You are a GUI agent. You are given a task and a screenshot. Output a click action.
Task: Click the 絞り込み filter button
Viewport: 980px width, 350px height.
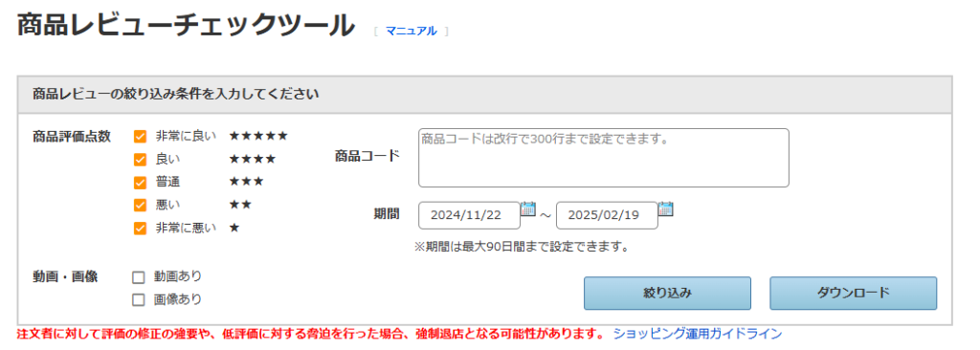click(x=667, y=294)
